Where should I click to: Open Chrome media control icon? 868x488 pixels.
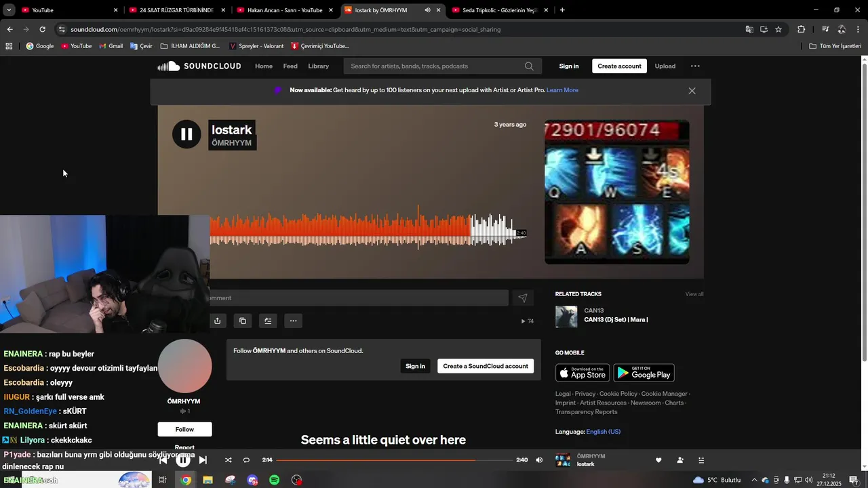pos(825,29)
